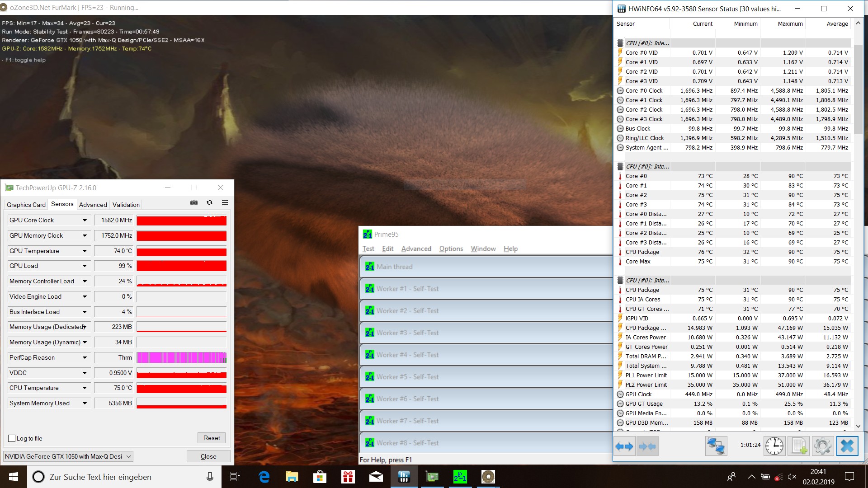Open the GPU-Z hamburger menu icon
This screenshot has height=488, width=868.
point(225,202)
